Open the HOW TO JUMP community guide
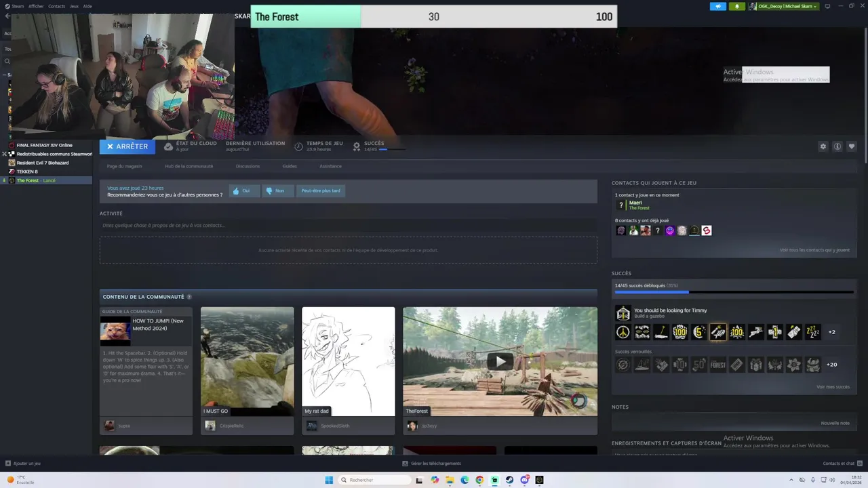The width and height of the screenshot is (868, 488). [x=146, y=371]
